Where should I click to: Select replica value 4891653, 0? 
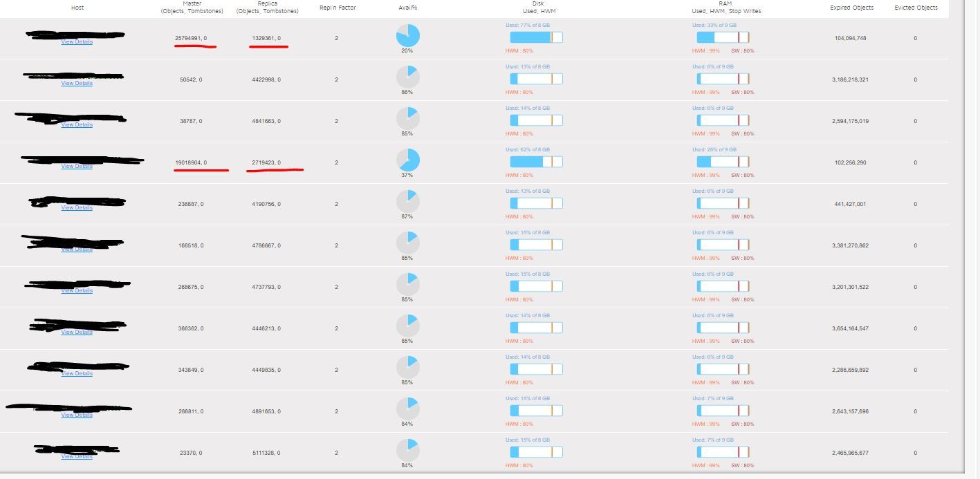pos(266,411)
